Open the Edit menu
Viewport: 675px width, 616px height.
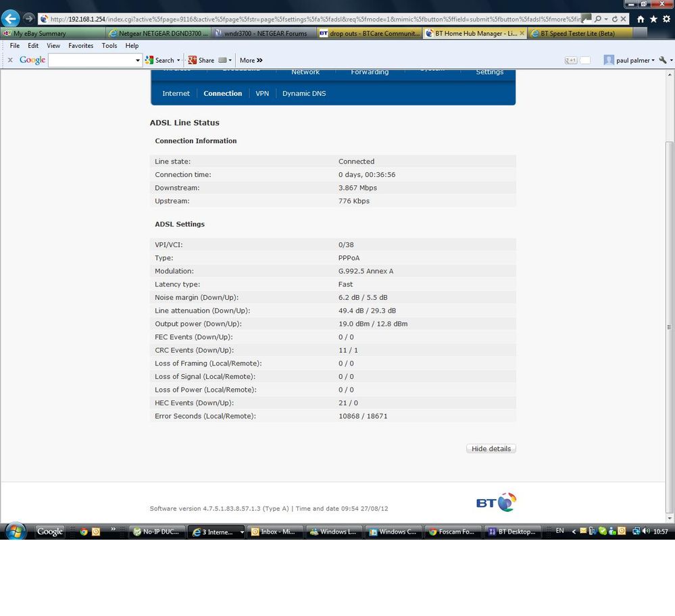(33, 46)
